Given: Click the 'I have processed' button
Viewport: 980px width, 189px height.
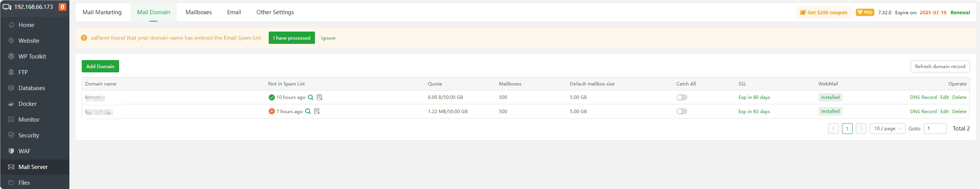Looking at the screenshot, I should click(x=291, y=38).
